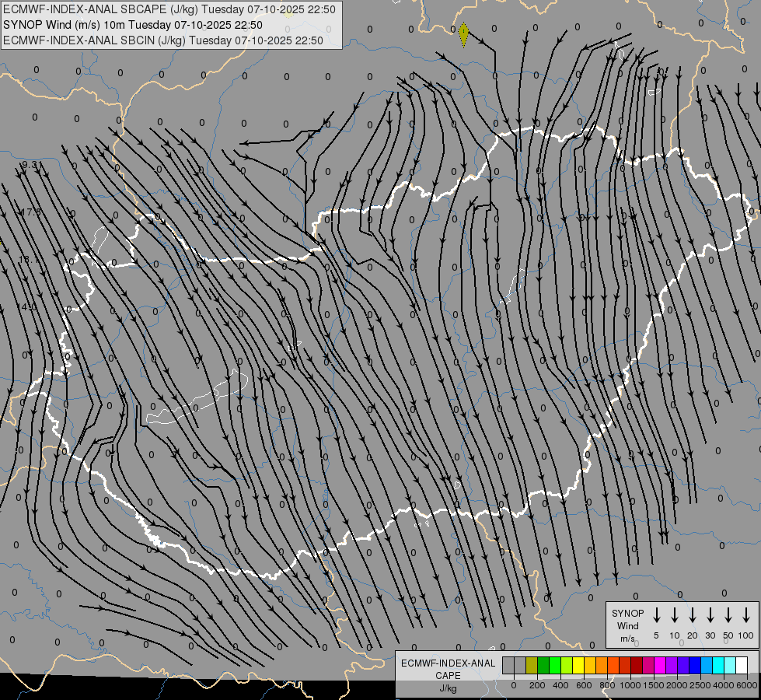Click the 14.0 value label on the map

click(x=27, y=307)
